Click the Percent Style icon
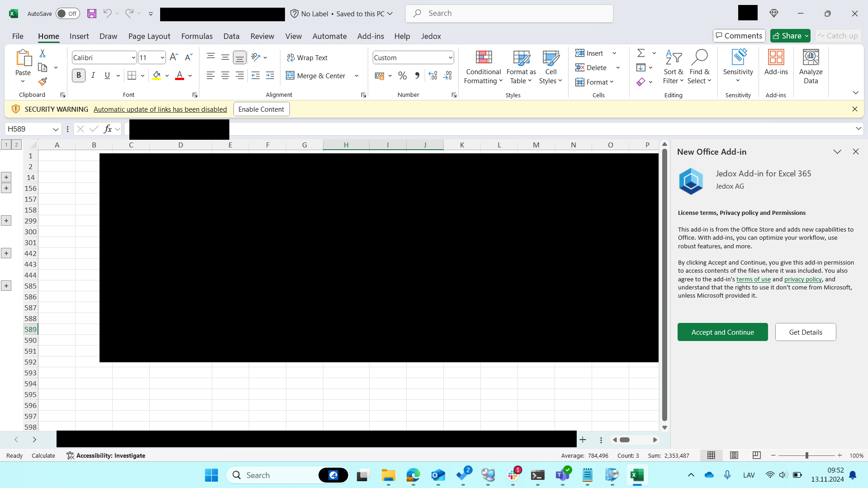Screen dimensions: 868x488 click(402, 76)
